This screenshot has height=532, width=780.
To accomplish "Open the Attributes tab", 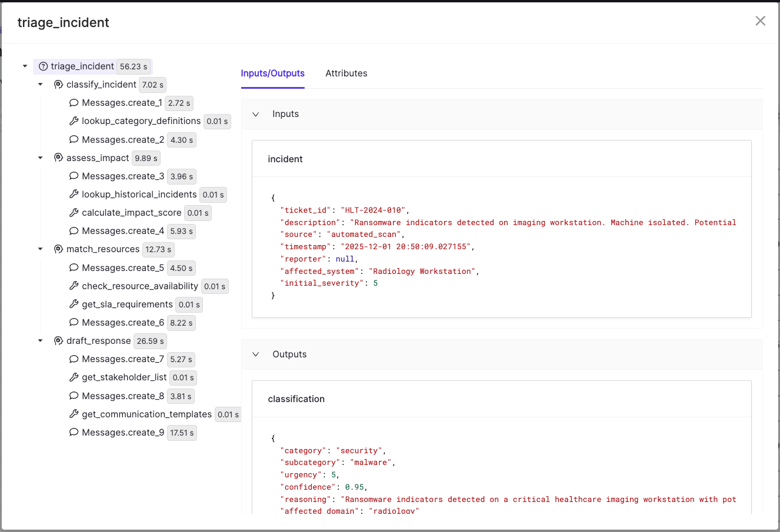I will coord(346,73).
